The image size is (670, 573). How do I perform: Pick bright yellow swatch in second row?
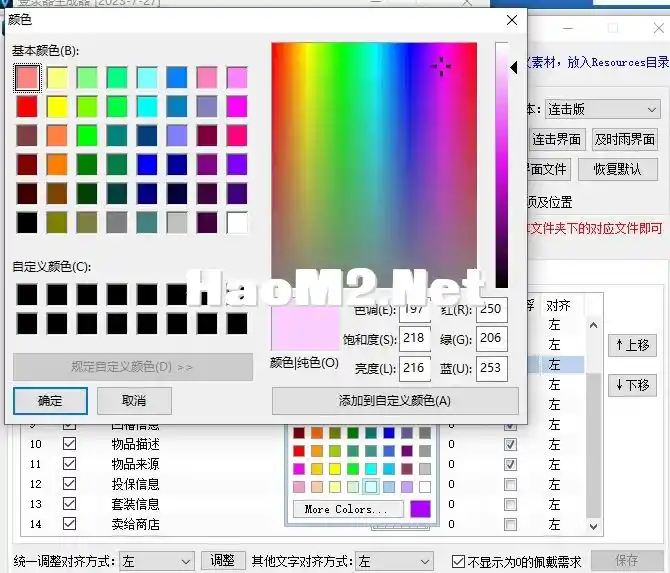coord(57,107)
